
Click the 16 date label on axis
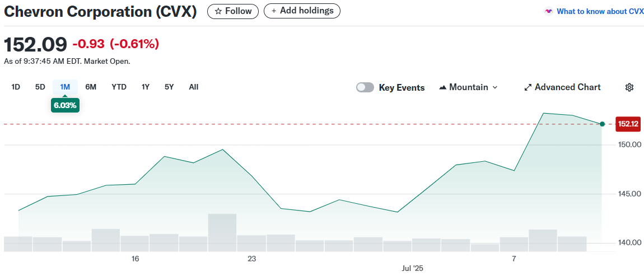pos(135,259)
